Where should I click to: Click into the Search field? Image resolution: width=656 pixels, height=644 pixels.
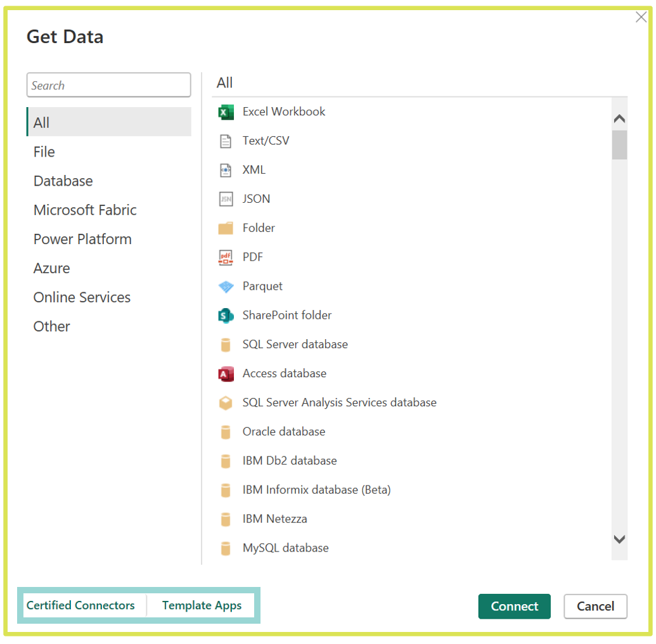coord(109,85)
